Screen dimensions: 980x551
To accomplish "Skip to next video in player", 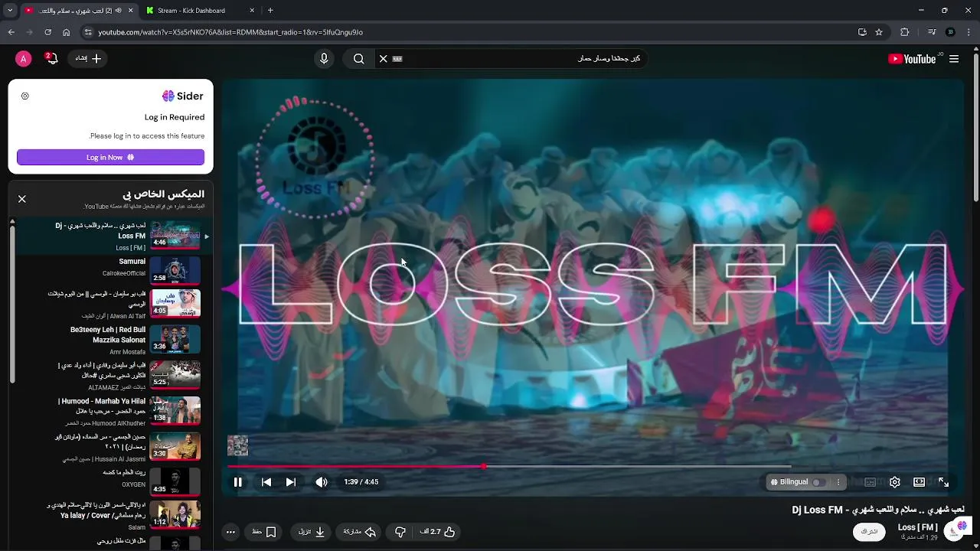I will [291, 482].
